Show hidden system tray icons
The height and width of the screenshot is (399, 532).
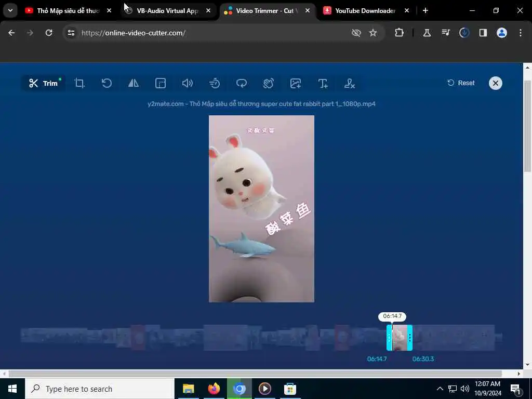tap(440, 389)
